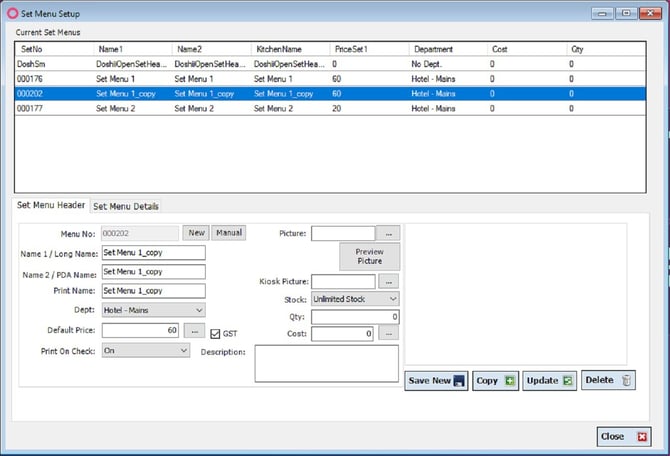Browse for Kiosk Picture with ellipsis button
The image size is (670, 456).
[388, 282]
